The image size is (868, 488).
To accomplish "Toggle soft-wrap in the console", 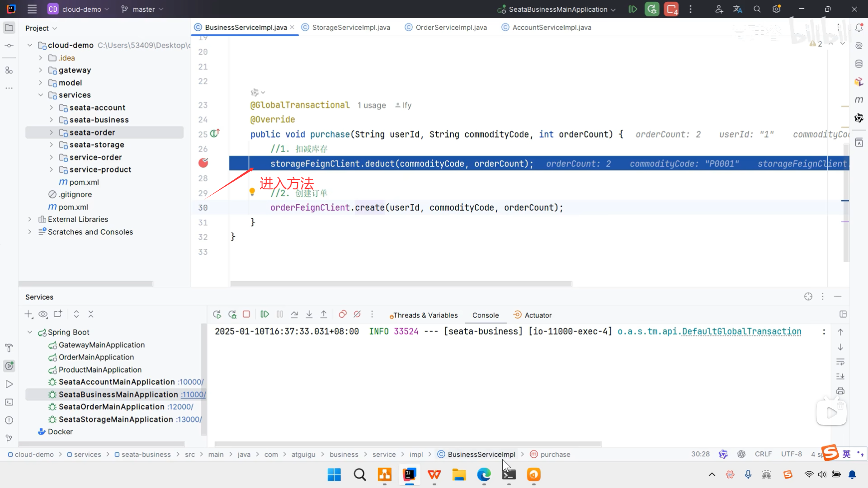I will point(840,362).
